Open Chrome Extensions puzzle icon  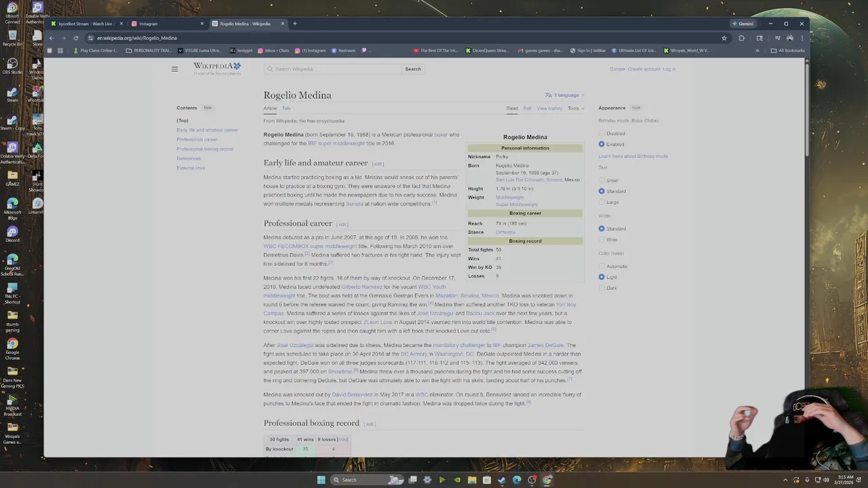(741, 38)
